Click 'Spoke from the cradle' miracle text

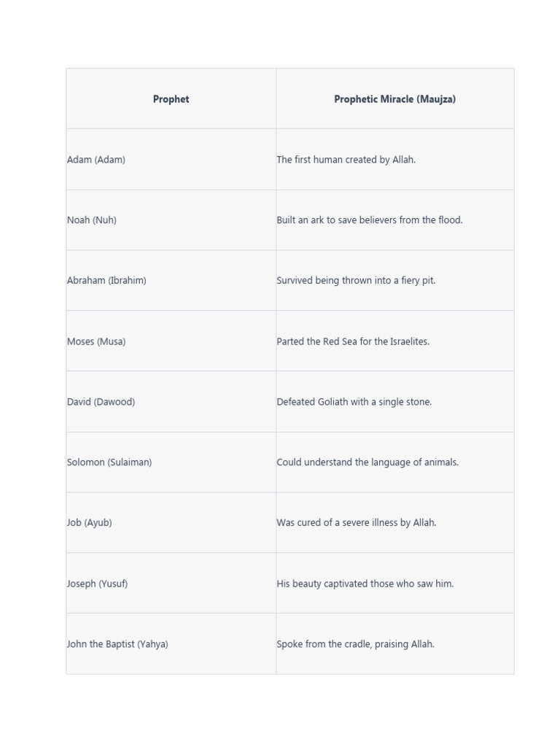(x=355, y=644)
